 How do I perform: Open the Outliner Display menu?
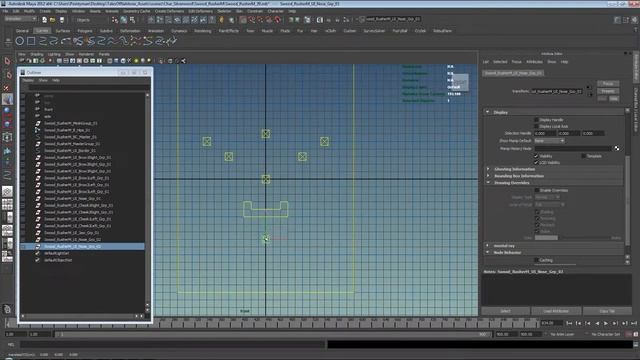tap(28, 80)
